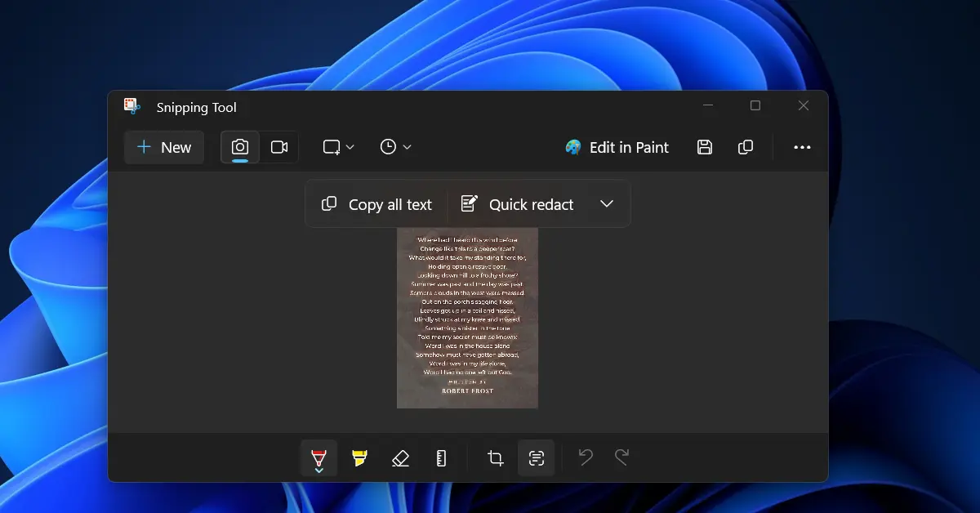This screenshot has height=513, width=980.
Task: Save the current snip
Action: 704,147
